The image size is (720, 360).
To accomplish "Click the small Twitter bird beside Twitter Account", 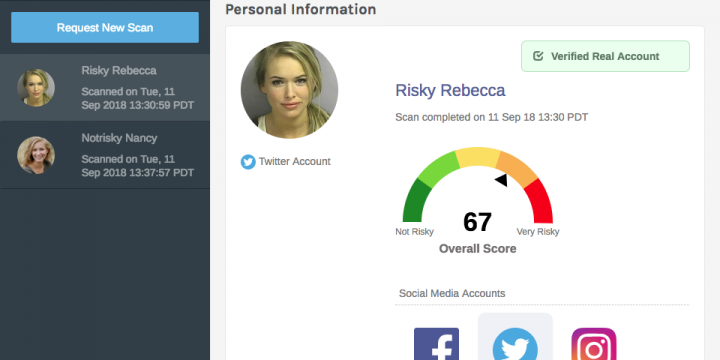I will coord(248,162).
